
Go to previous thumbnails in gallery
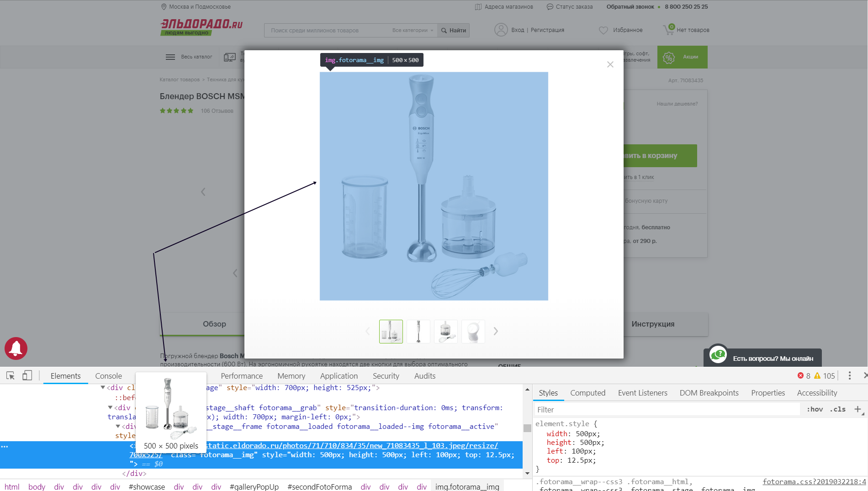point(368,331)
